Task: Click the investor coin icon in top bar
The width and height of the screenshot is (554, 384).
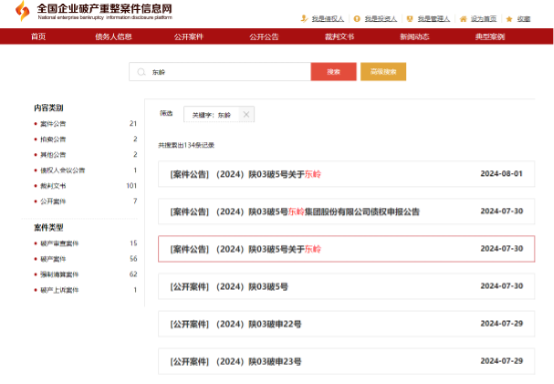Action: coord(357,19)
